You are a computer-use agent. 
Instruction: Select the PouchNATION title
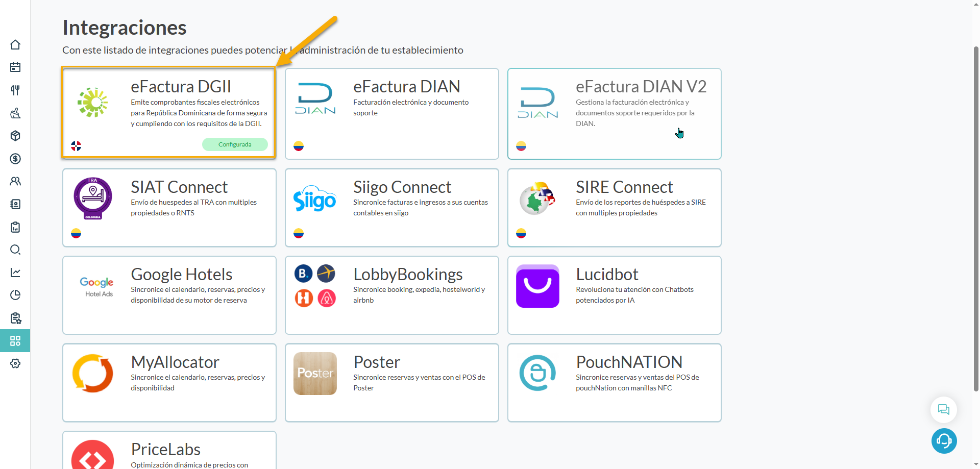(629, 362)
